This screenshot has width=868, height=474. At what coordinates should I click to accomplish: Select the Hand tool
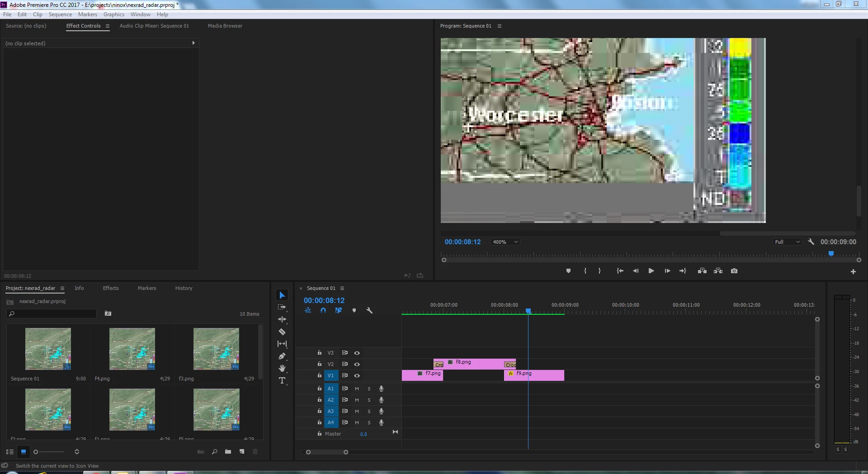click(282, 368)
